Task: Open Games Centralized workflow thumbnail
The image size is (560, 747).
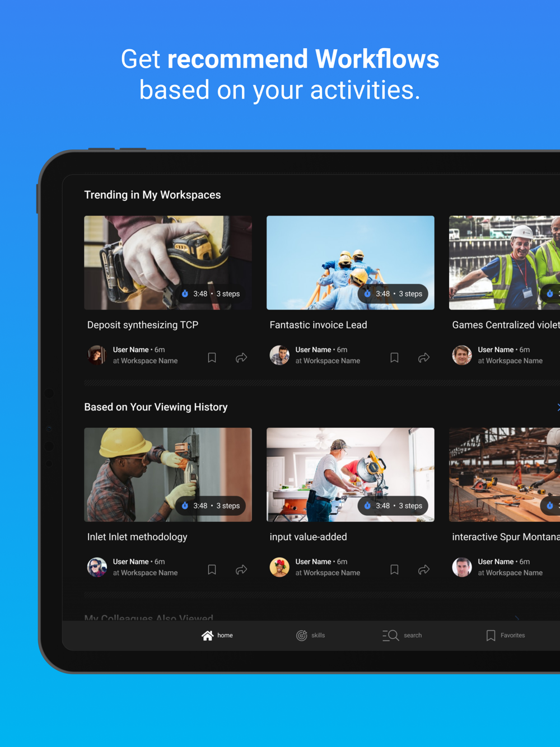Action: point(505,263)
